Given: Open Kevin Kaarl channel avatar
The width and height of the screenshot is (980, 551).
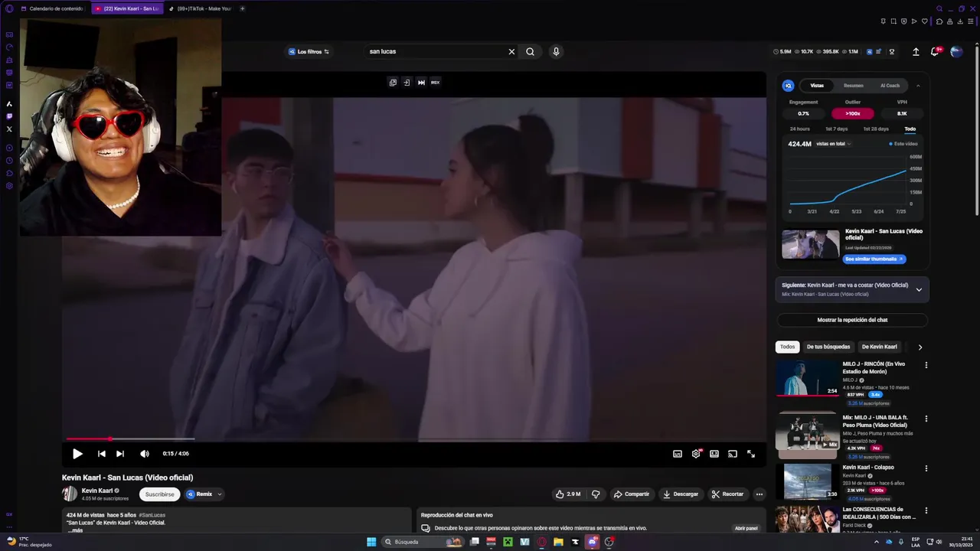Looking at the screenshot, I should (70, 494).
